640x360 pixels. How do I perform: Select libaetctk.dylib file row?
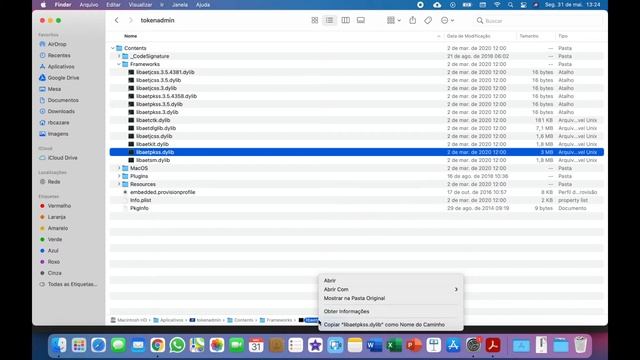click(357, 120)
